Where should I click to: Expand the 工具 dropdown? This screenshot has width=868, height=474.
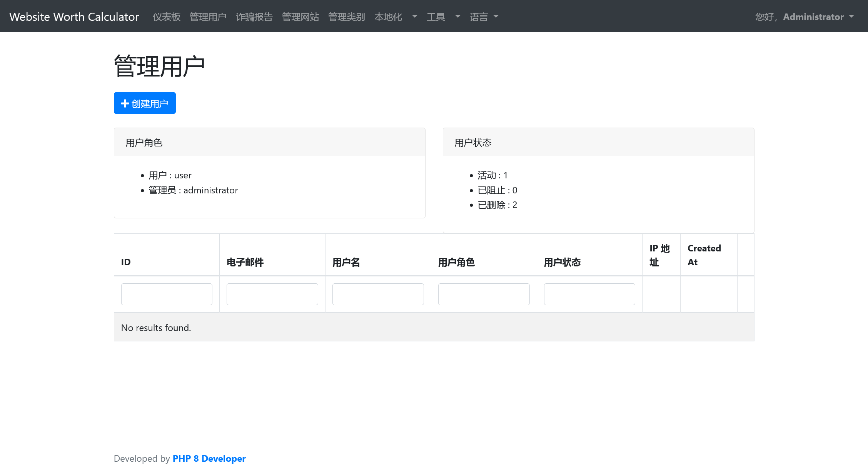point(436,17)
